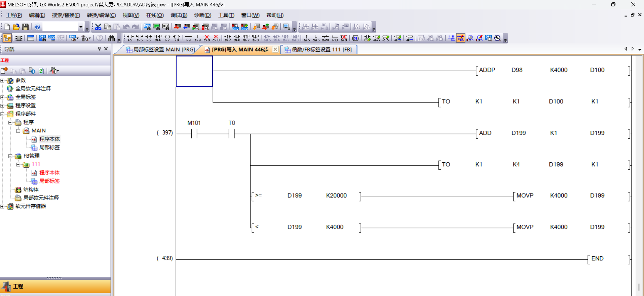
Task: Select 程序本体 under MAIN
Action: coord(49,139)
